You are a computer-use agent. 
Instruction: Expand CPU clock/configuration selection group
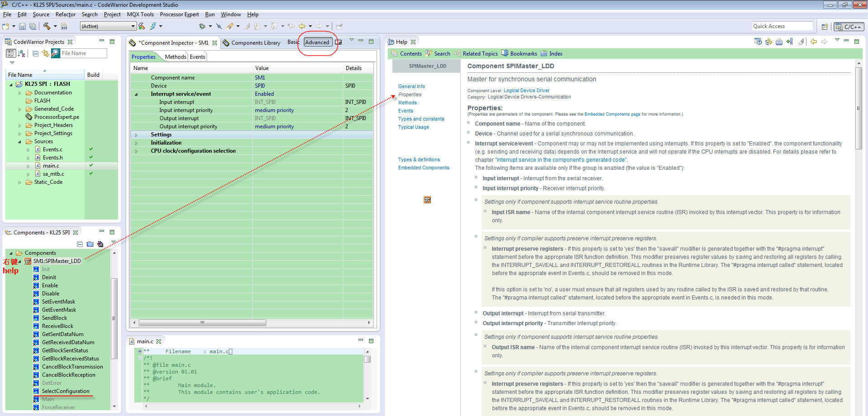tap(136, 151)
